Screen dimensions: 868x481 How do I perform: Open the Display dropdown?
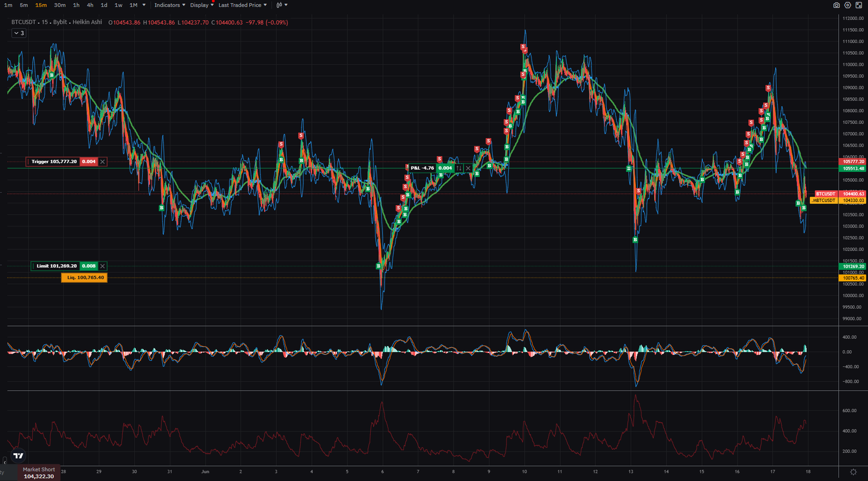click(x=202, y=5)
